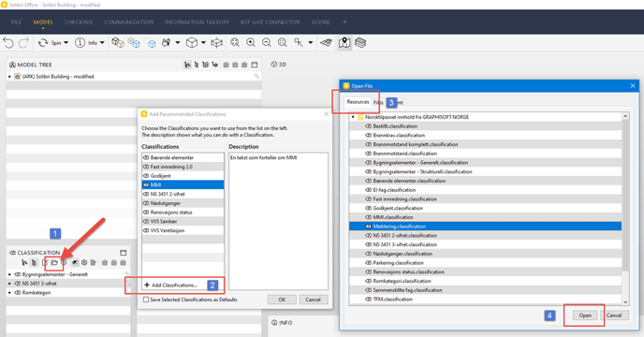Select Nødutganger in the Classifications list
Screen dimensions: 644x337
pyautogui.click(x=183, y=203)
